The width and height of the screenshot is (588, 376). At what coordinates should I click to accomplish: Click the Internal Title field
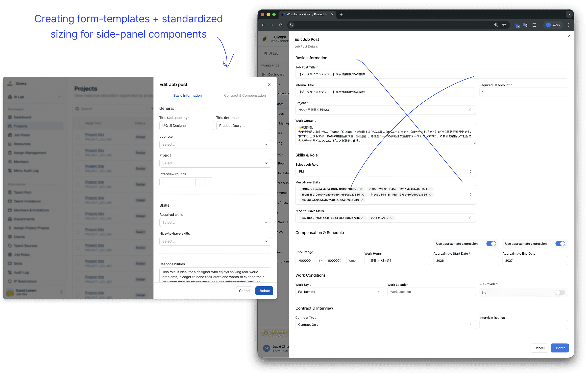pyautogui.click(x=386, y=92)
